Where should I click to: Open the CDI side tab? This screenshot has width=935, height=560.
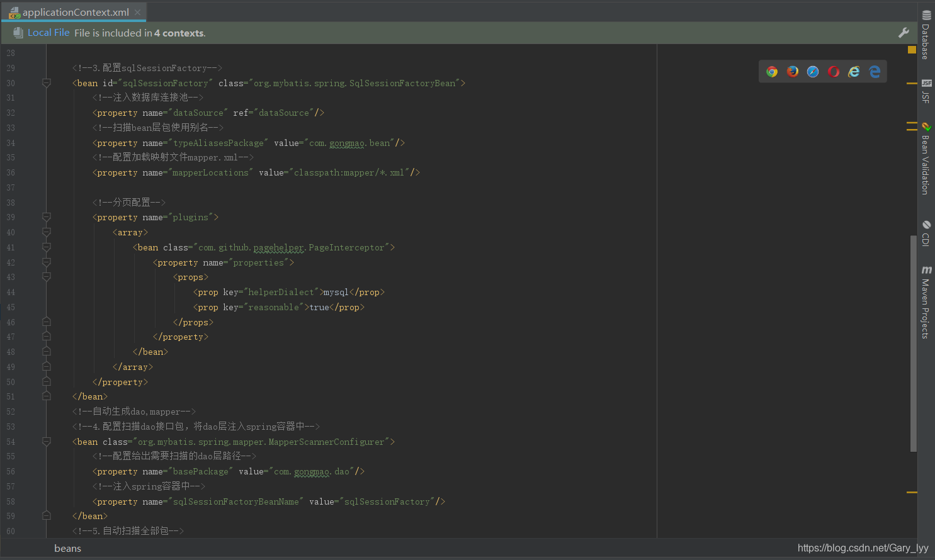point(926,233)
